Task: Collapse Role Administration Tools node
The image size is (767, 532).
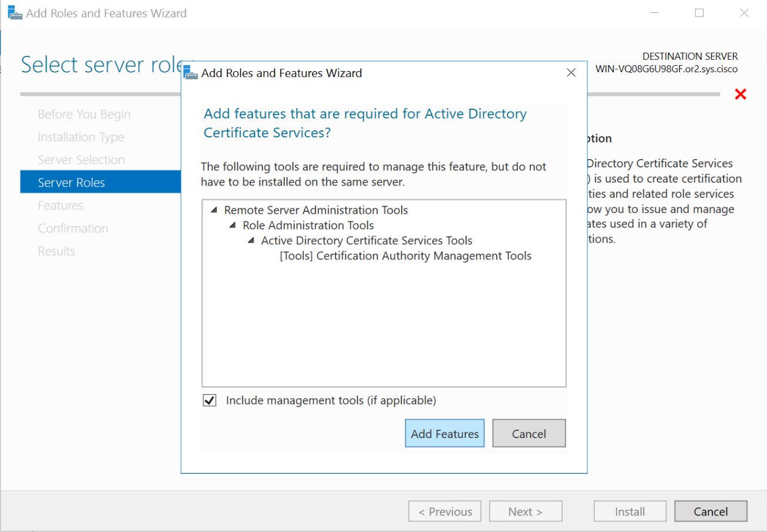Action: 232,225
